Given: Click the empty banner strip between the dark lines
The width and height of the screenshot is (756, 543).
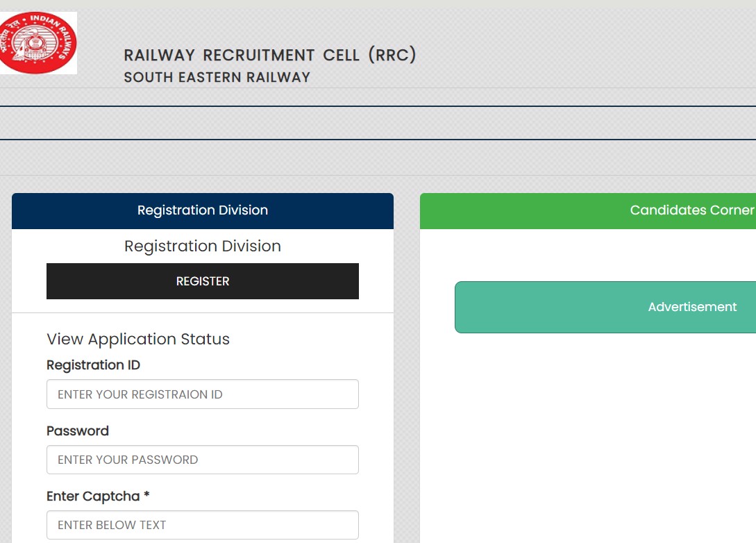Looking at the screenshot, I should click(378, 123).
